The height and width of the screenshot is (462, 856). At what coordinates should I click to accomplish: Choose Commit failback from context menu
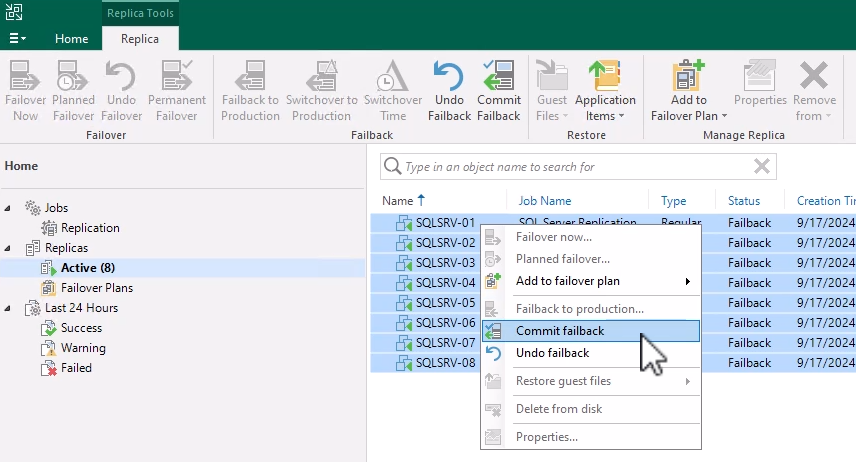[559, 331]
